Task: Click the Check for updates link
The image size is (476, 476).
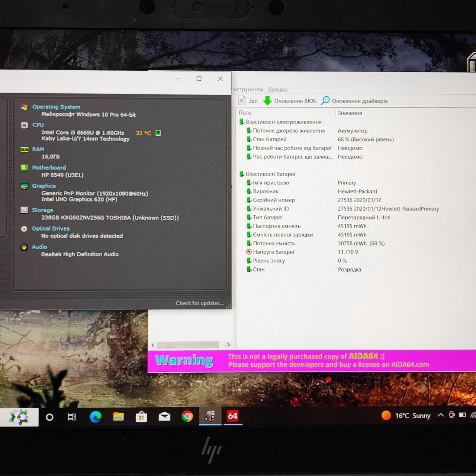Action: [200, 303]
